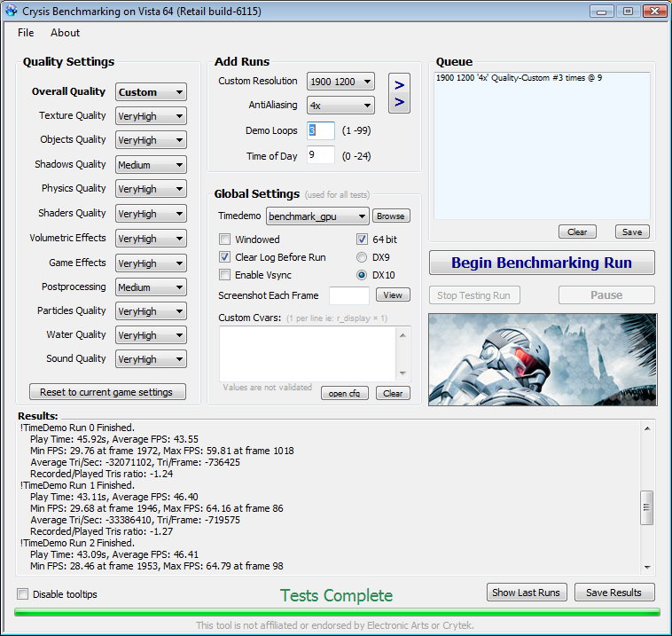Screen dimensions: 672x636
Task: Click '!TimeDemo Run 1 Finished.' line
Action: tap(77, 485)
